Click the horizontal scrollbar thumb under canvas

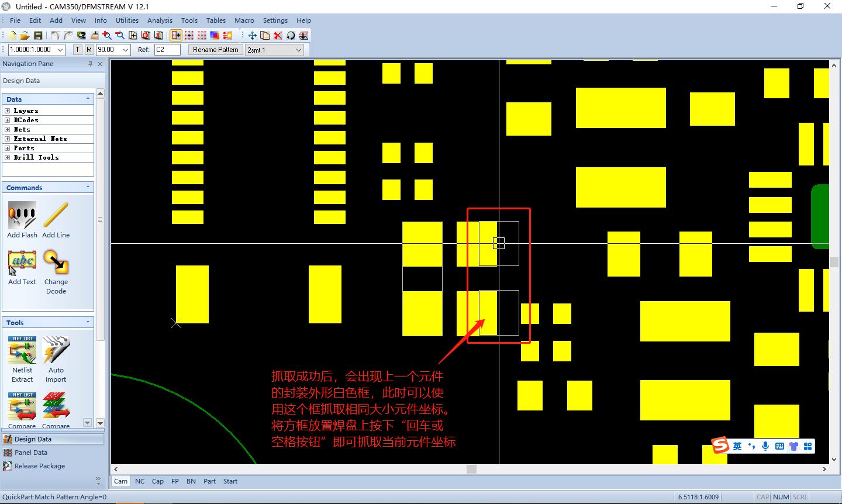pos(471,469)
